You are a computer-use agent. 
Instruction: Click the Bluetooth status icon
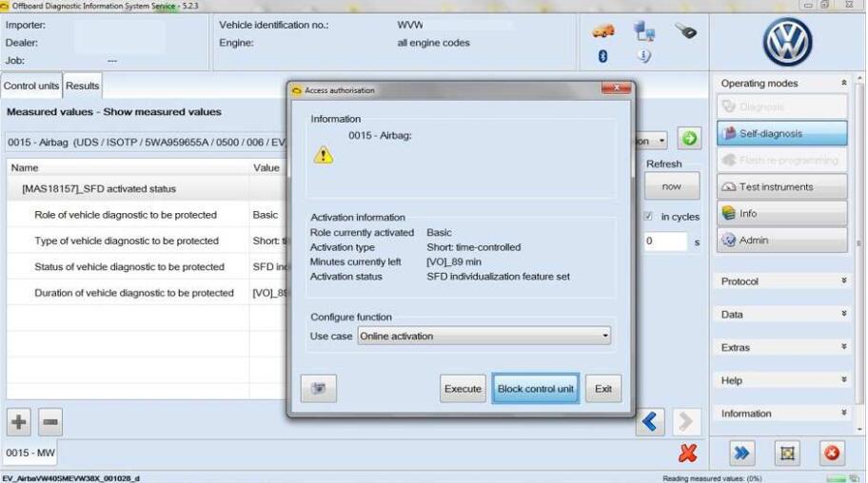(x=603, y=57)
